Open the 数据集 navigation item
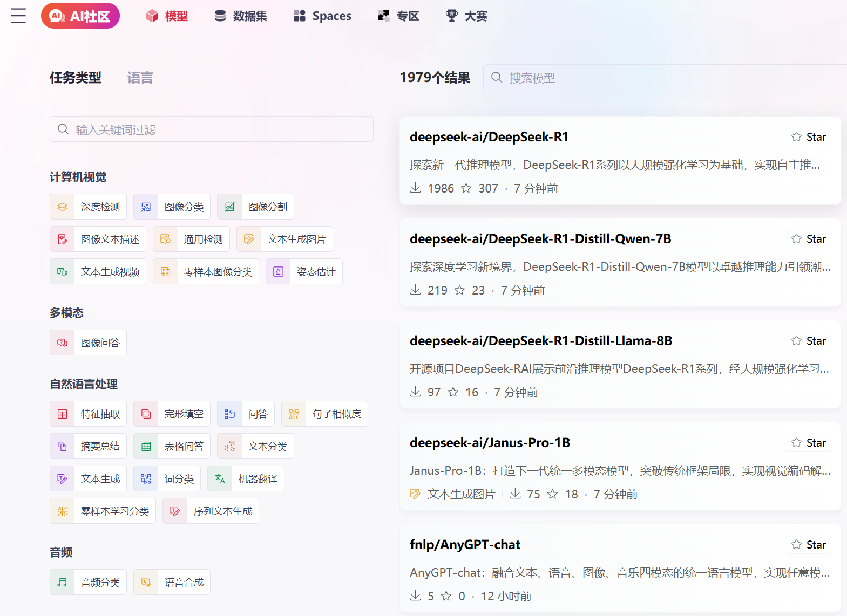The image size is (847, 616). pos(241,16)
